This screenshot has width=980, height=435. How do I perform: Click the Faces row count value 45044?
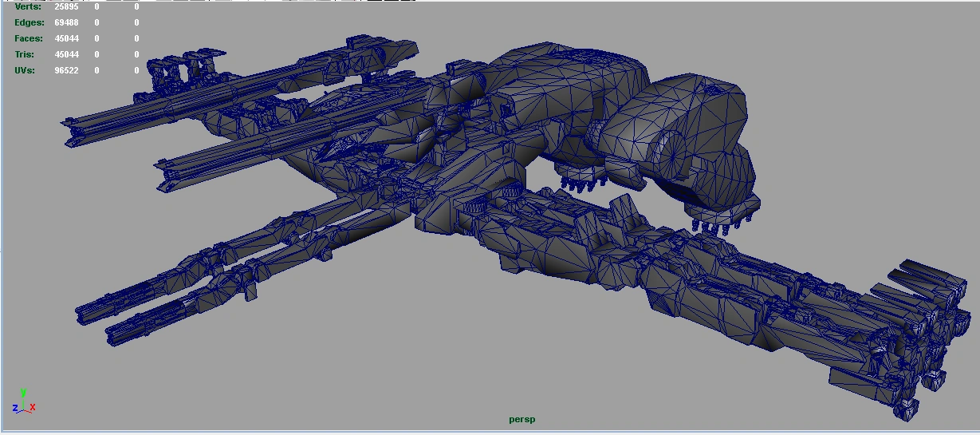pos(66,38)
